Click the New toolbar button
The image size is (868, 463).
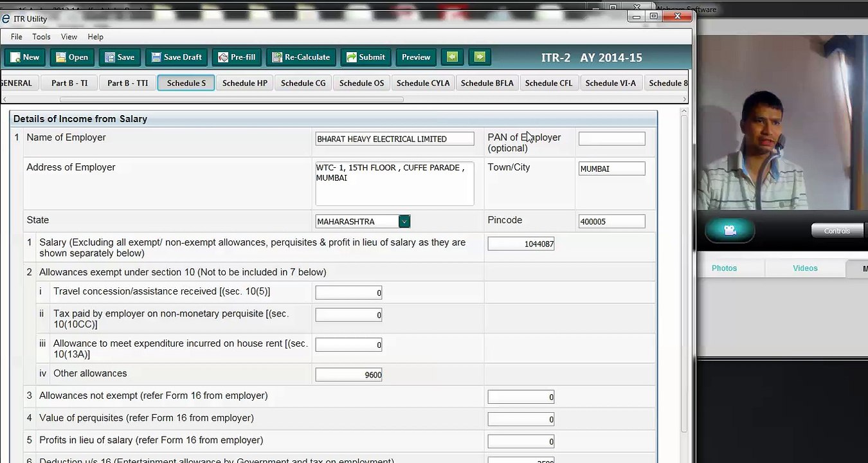coord(25,57)
